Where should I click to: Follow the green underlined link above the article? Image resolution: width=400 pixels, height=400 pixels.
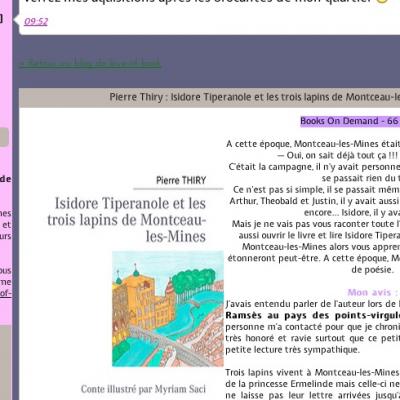click(90, 63)
